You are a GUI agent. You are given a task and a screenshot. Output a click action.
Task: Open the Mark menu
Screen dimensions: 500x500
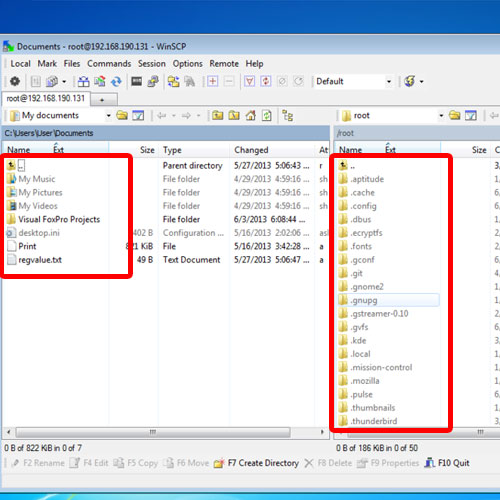pos(47,64)
